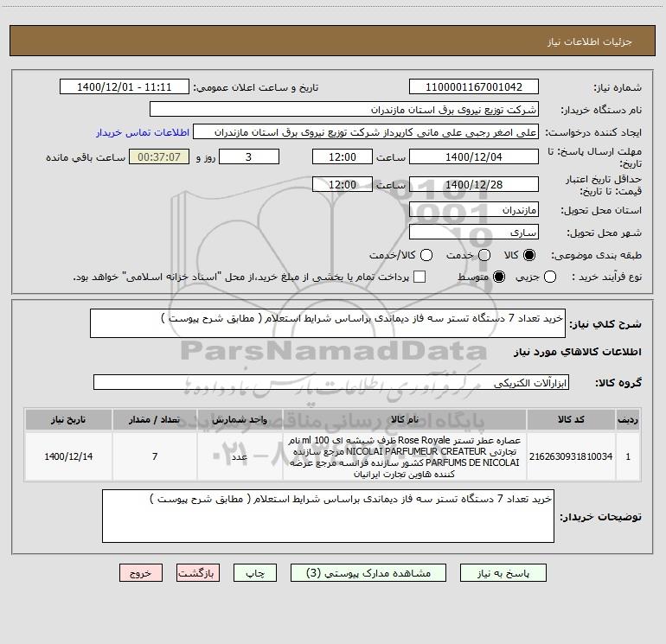Click the remaining time countdown 00:37:07
The width and height of the screenshot is (666, 644).
point(159,156)
